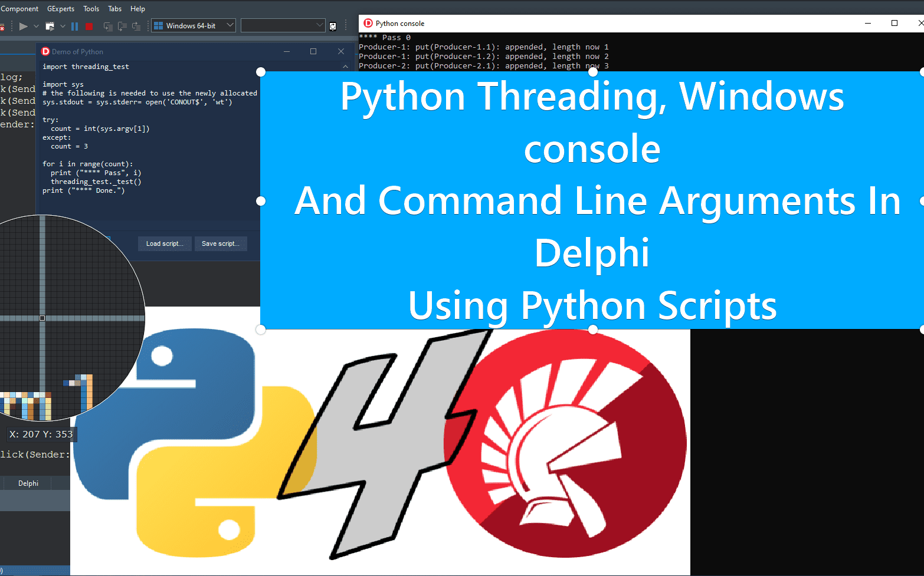
Task: Click the 'Producer-1.1' console output line
Action: coord(484,47)
